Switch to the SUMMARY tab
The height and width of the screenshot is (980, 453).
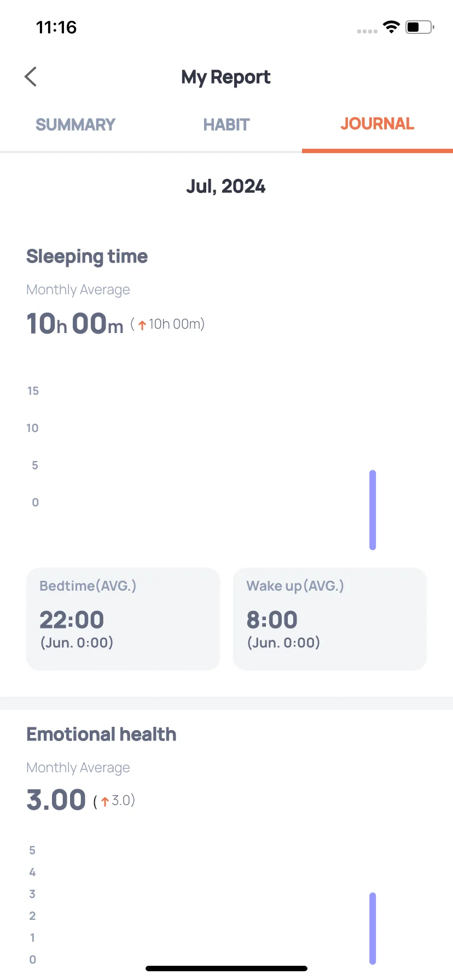tap(75, 125)
